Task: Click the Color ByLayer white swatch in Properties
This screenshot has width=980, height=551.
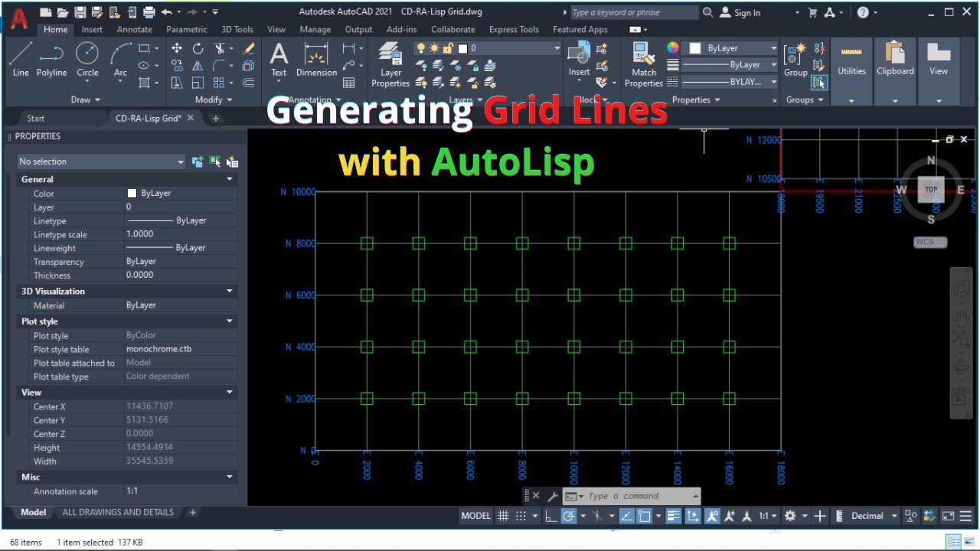Action: 132,194
